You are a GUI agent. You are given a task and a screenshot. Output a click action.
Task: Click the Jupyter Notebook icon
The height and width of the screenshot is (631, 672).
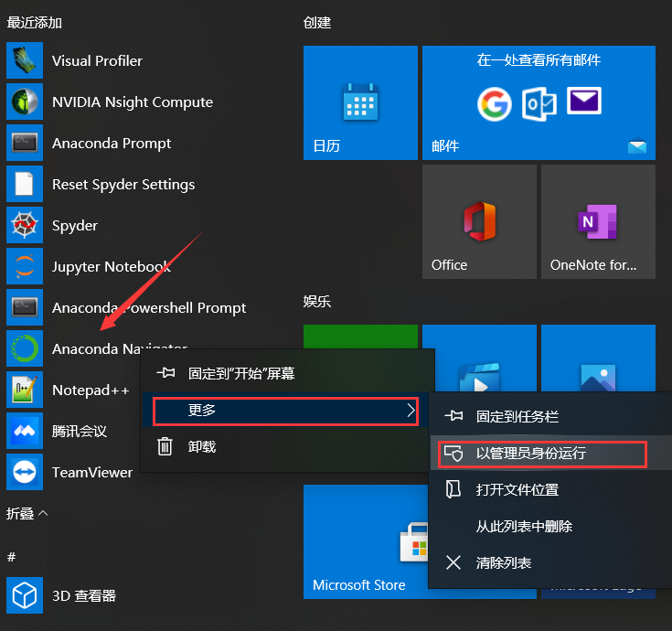click(x=25, y=266)
